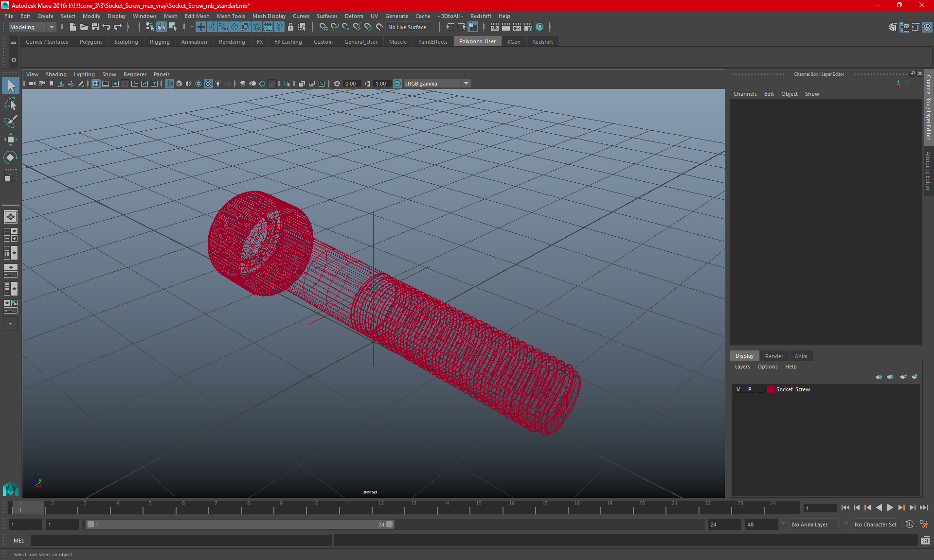
Task: Redo the last action
Action: (118, 27)
